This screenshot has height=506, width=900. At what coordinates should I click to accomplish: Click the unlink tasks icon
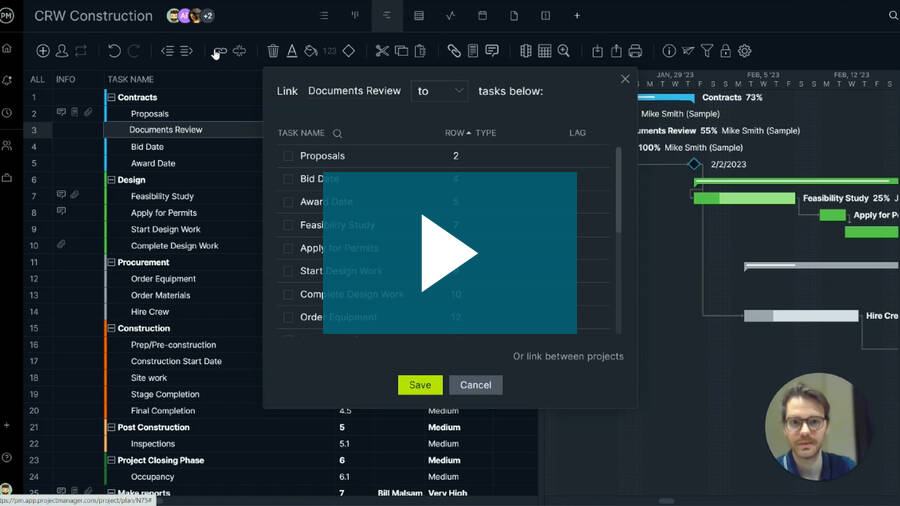pyautogui.click(x=239, y=51)
